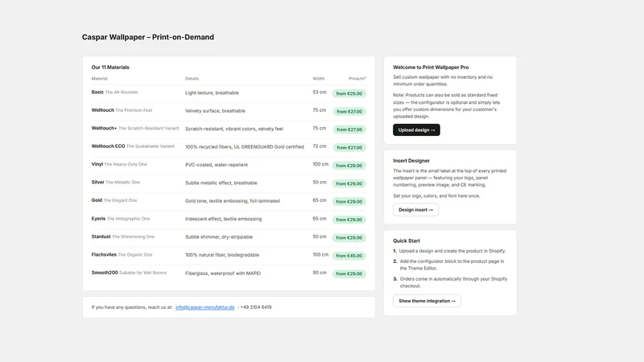The width and height of the screenshot is (644, 362).
Task: Click 'Subtle shimmer, dry-strippable' details cell
Action: point(219,237)
